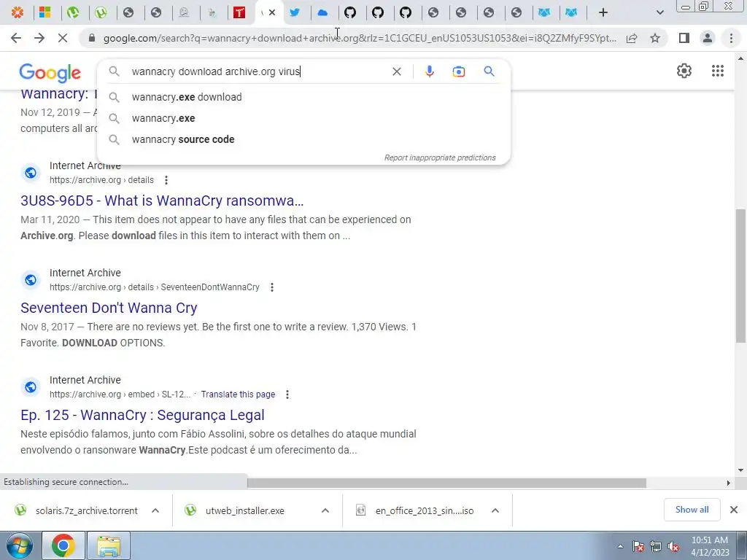The height and width of the screenshot is (560, 747).
Task: Click the horizontal scrollbar thumb
Action: point(446,483)
